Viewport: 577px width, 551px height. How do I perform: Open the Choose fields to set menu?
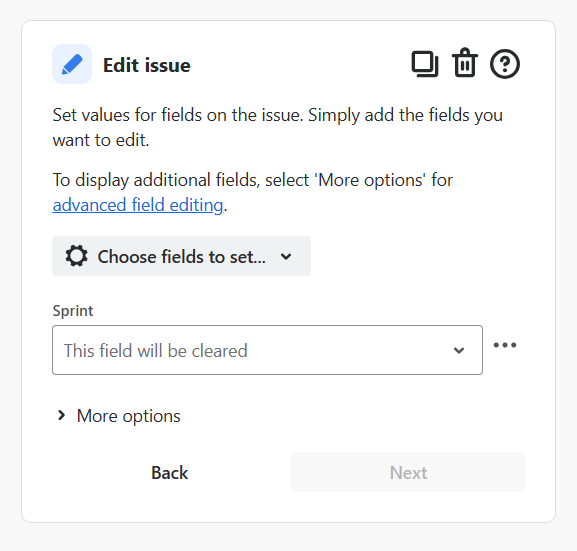[x=181, y=256]
